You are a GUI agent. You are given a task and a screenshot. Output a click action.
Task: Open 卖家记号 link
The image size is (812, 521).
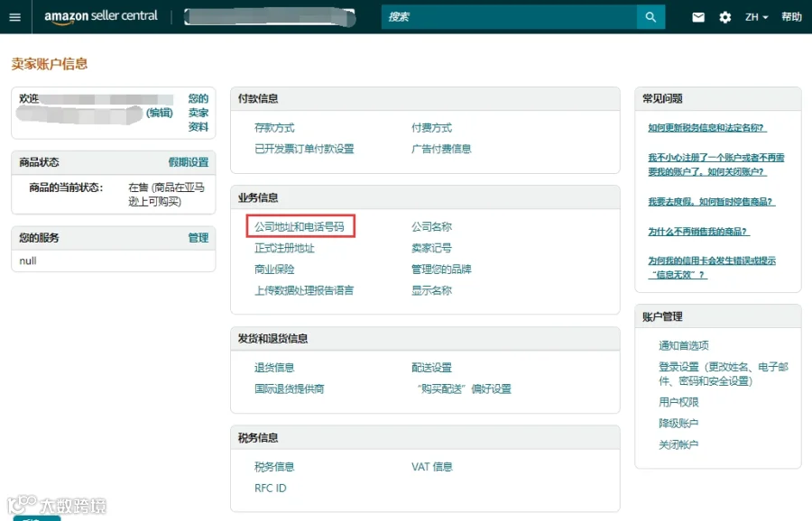[432, 248]
